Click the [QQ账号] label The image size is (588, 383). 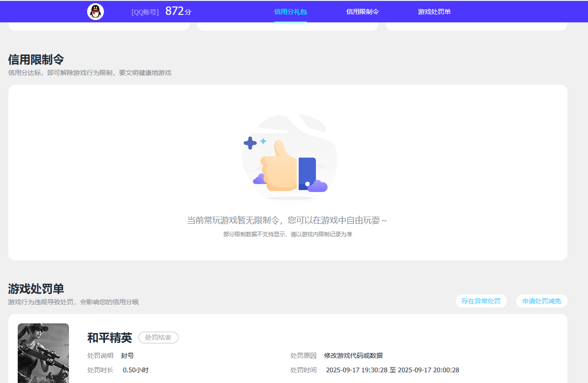[x=145, y=12]
